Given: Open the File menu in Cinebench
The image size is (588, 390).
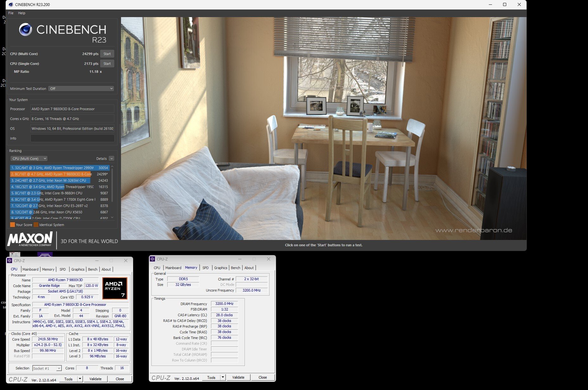Looking at the screenshot, I should tap(11, 13).
